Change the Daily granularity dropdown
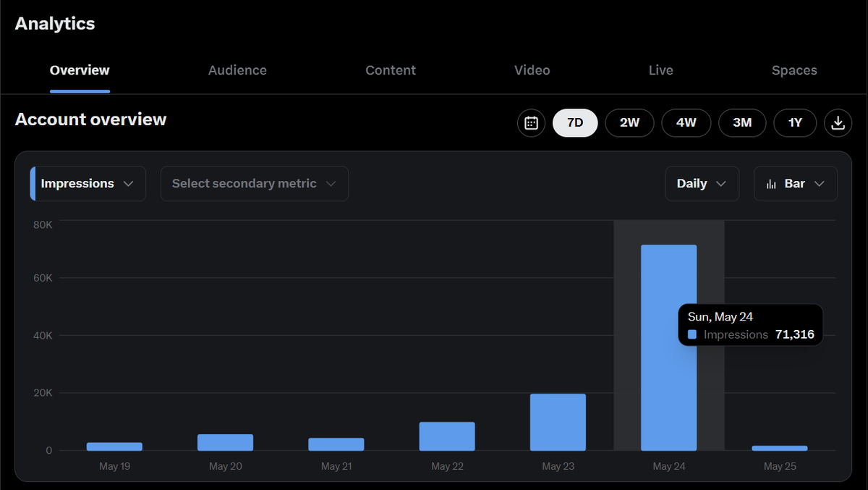Image resolution: width=868 pixels, height=490 pixels. 702,184
